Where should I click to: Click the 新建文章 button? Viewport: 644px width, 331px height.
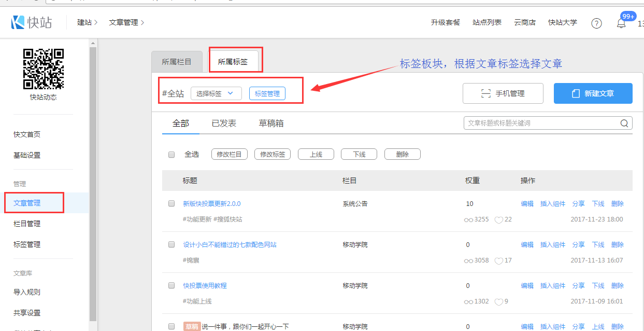[x=593, y=93]
